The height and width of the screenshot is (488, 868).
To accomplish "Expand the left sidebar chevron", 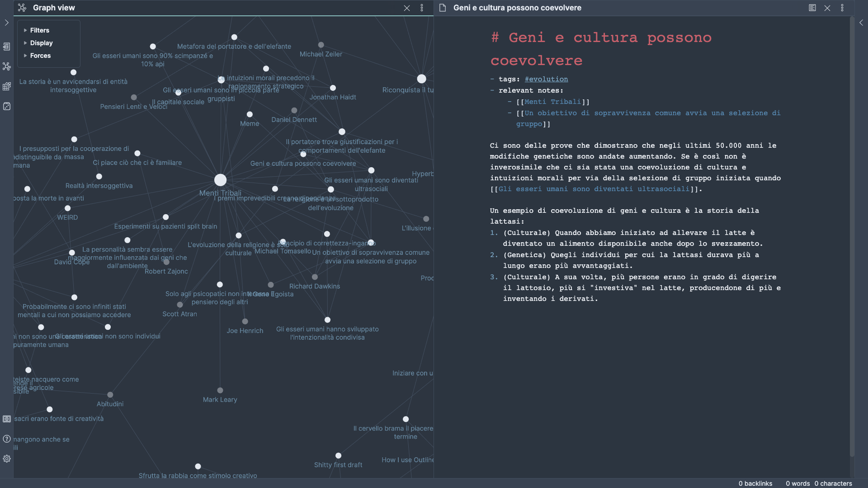I will (6, 23).
